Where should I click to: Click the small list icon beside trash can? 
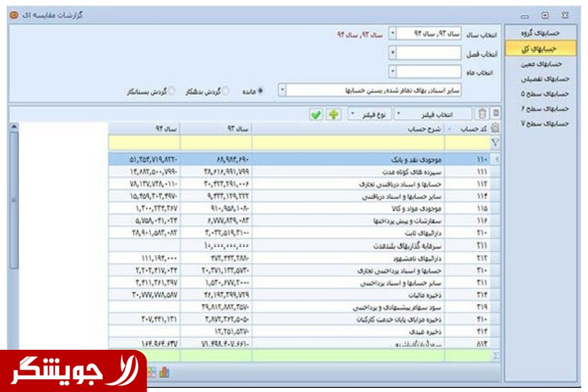(495, 114)
